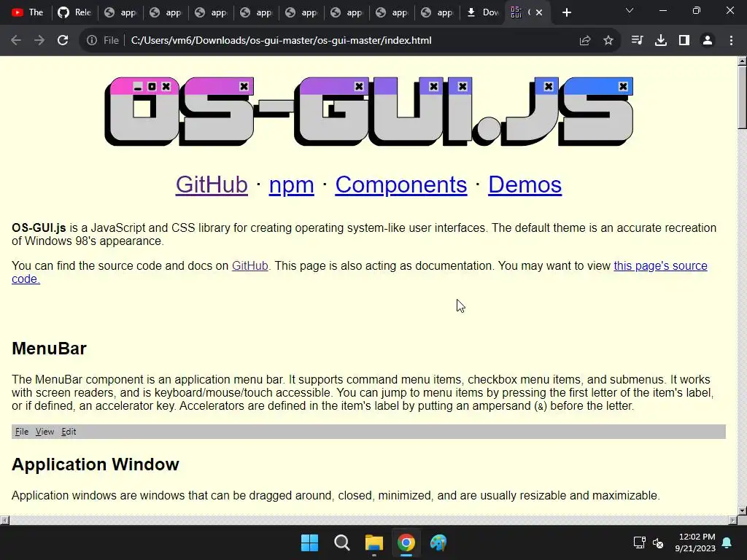
Task: Open 'this page's source code' link
Action: [x=660, y=265]
